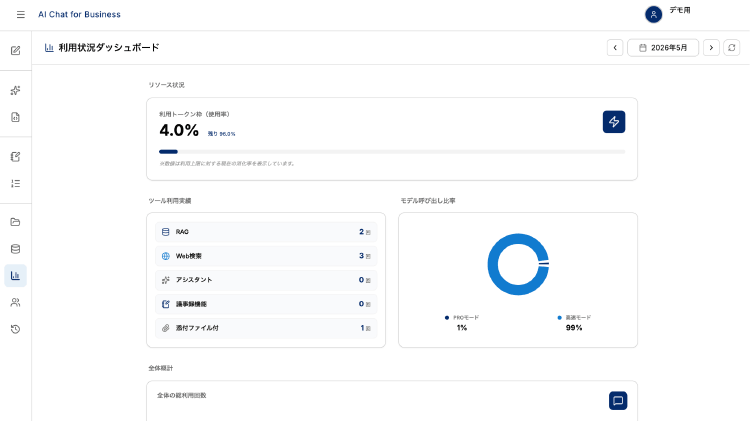Click the 利用状況ダッシュボード page title

pyautogui.click(x=109, y=47)
